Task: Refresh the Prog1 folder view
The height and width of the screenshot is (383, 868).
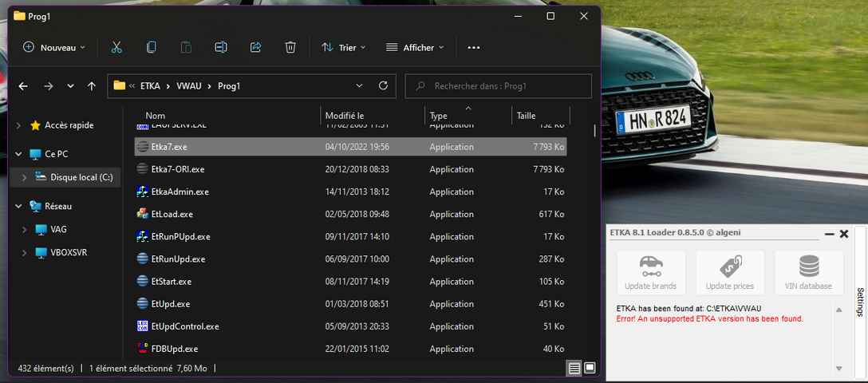Action: [x=382, y=86]
